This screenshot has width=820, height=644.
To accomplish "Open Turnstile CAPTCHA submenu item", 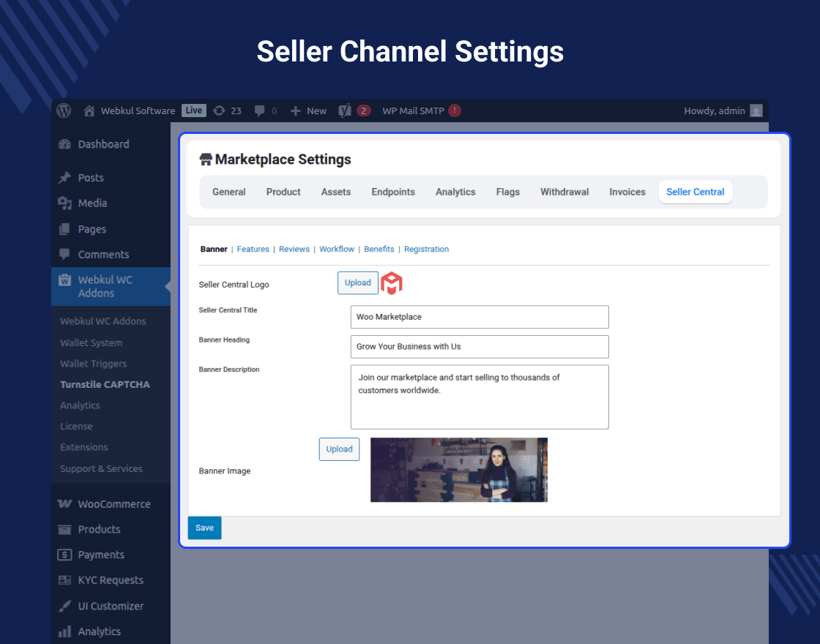I will tap(105, 385).
